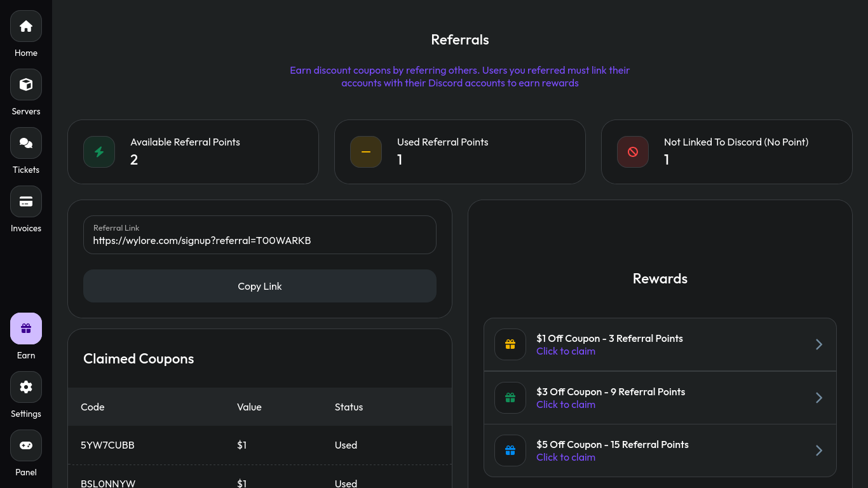
Task: Click the Status column header
Action: click(x=349, y=407)
